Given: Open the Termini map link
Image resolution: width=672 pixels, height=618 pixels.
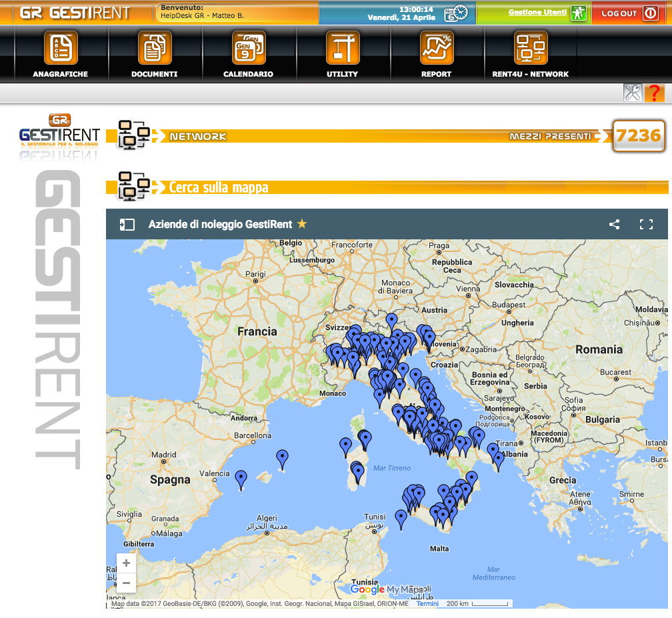Looking at the screenshot, I should coord(427,603).
